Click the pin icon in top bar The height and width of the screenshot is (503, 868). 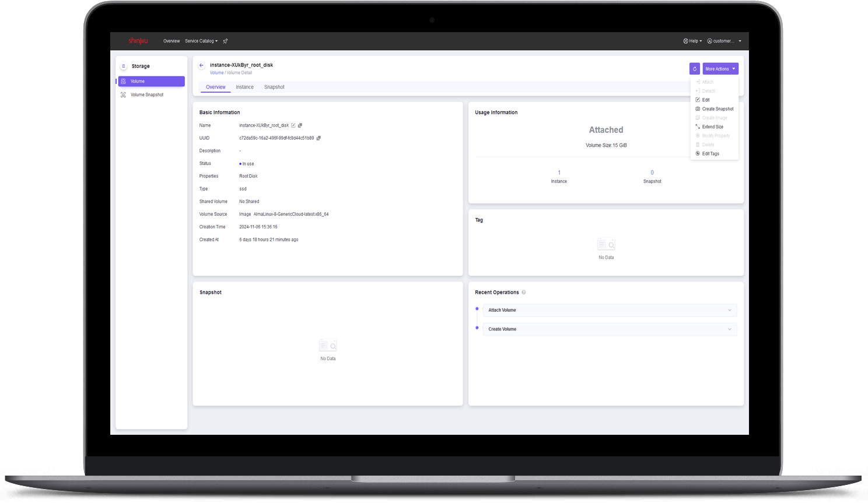pos(225,41)
